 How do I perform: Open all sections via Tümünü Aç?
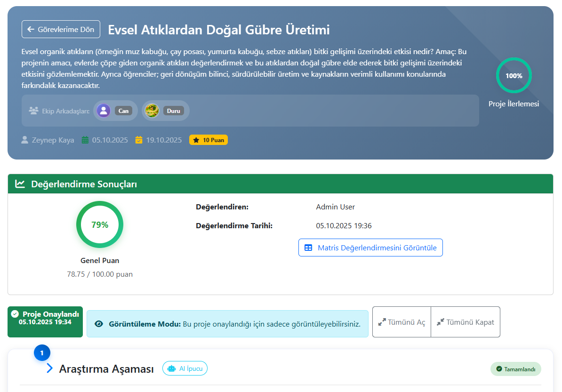[401, 321]
